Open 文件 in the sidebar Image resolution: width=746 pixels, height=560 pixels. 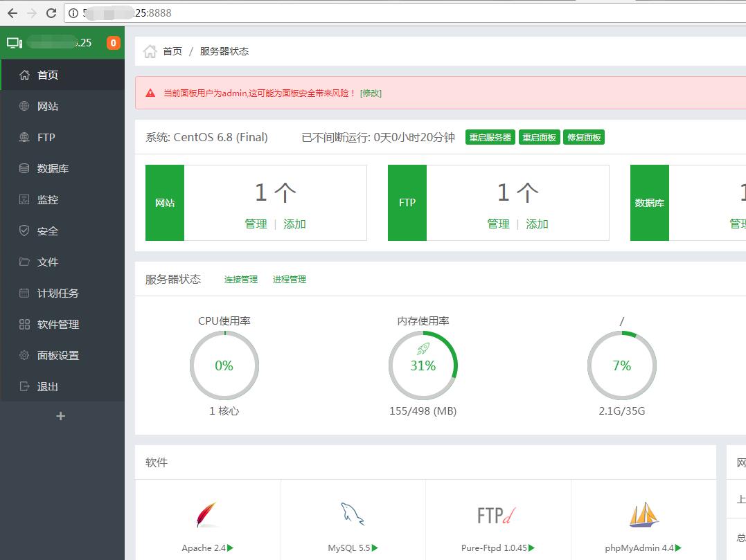coord(62,262)
